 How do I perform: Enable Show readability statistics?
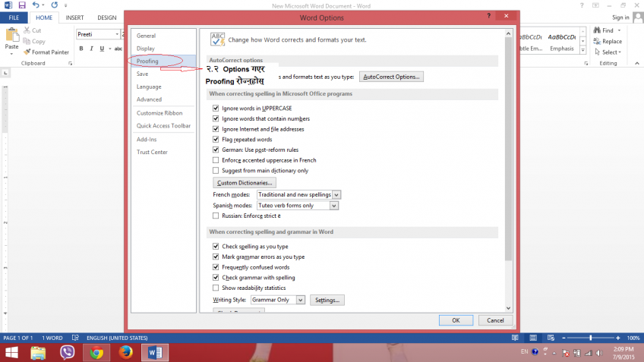coord(216,288)
